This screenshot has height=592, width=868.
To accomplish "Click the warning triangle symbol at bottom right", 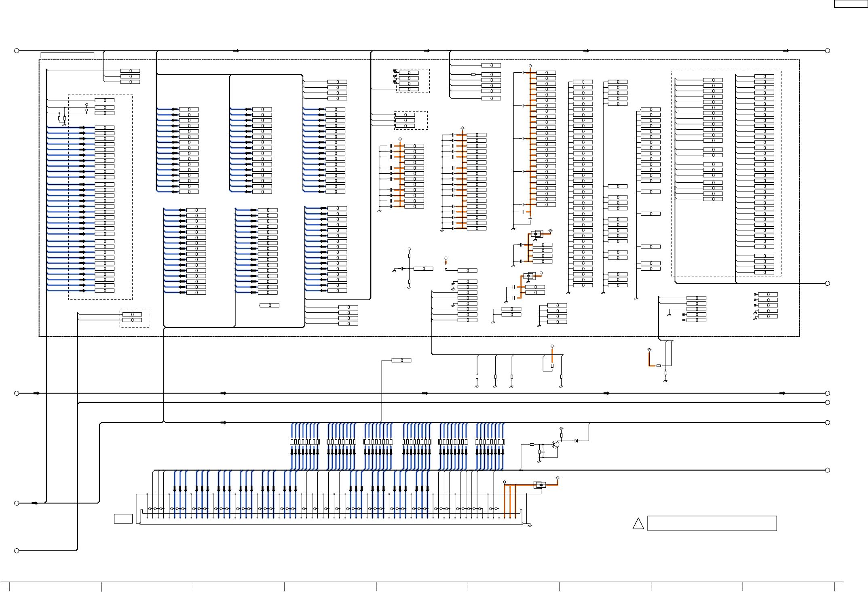I will (638, 524).
